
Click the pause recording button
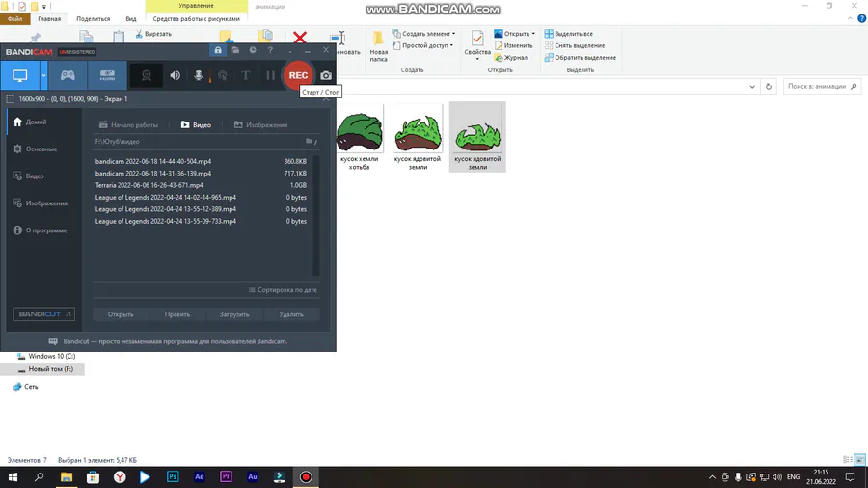coord(270,75)
